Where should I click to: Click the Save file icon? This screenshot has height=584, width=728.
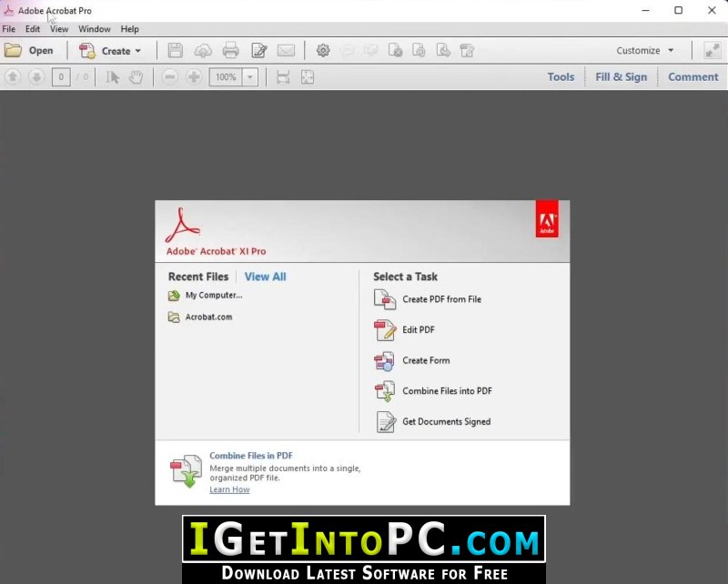pos(176,51)
